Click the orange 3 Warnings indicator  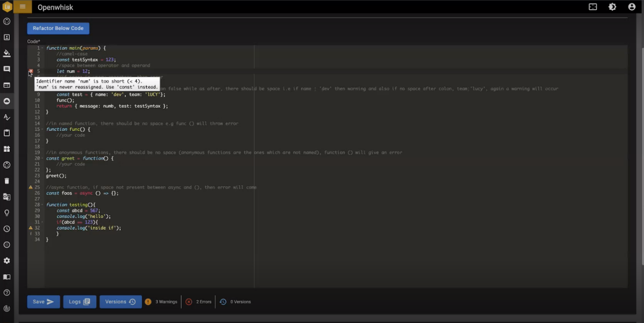[161, 301]
